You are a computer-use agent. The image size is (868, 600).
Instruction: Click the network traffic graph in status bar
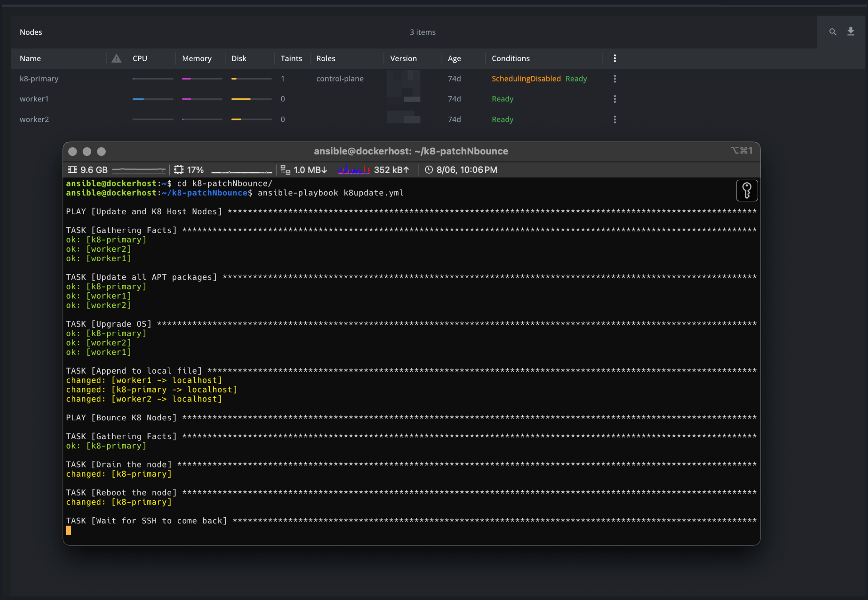pos(353,170)
